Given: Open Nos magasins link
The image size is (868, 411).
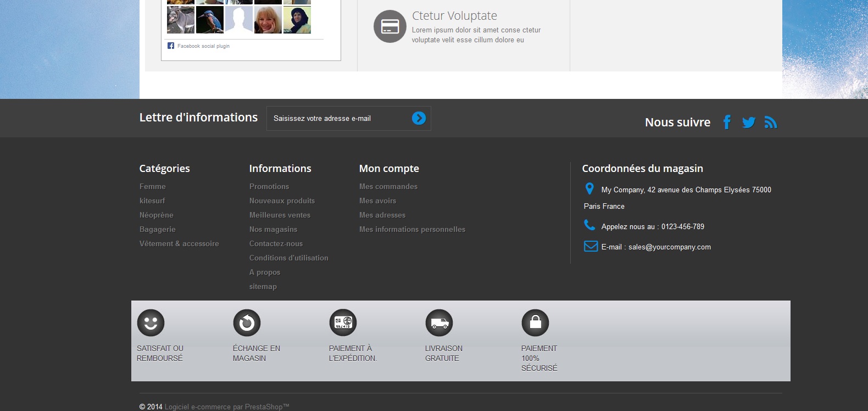Looking at the screenshot, I should pyautogui.click(x=274, y=229).
